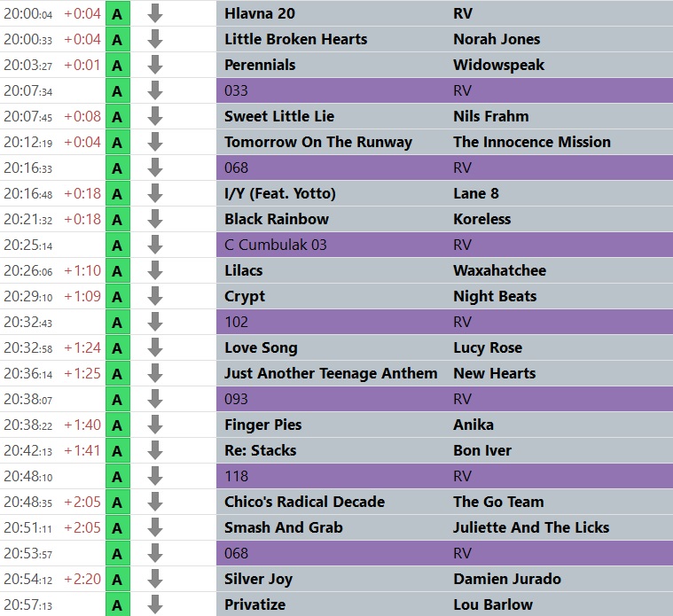The height and width of the screenshot is (616, 673).
Task: Click the down arrow on C Cumbulak 03 row
Action: (155, 245)
